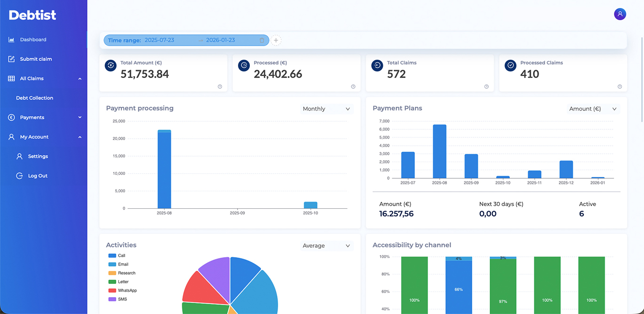Screen dimensions: 644x314
Task: Click the Log Out icon
Action: [x=19, y=175]
